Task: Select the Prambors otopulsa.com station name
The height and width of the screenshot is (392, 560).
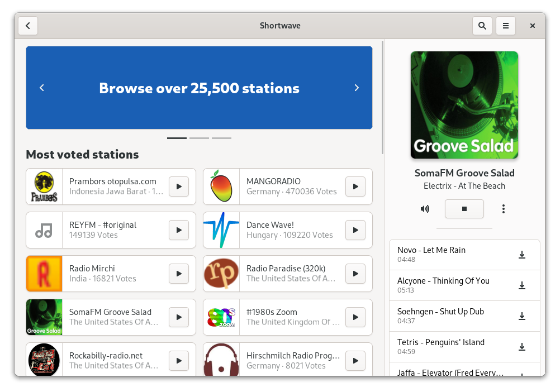Action: [113, 181]
